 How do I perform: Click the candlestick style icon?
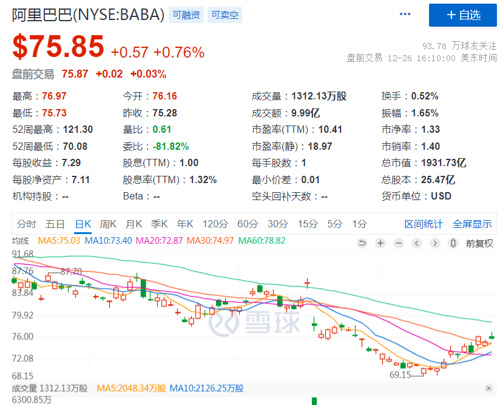click(x=453, y=243)
